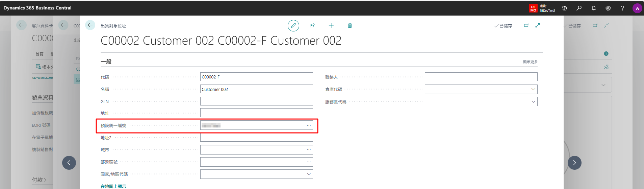Open settings gear icon
This screenshot has width=644, height=189.
(608, 8)
